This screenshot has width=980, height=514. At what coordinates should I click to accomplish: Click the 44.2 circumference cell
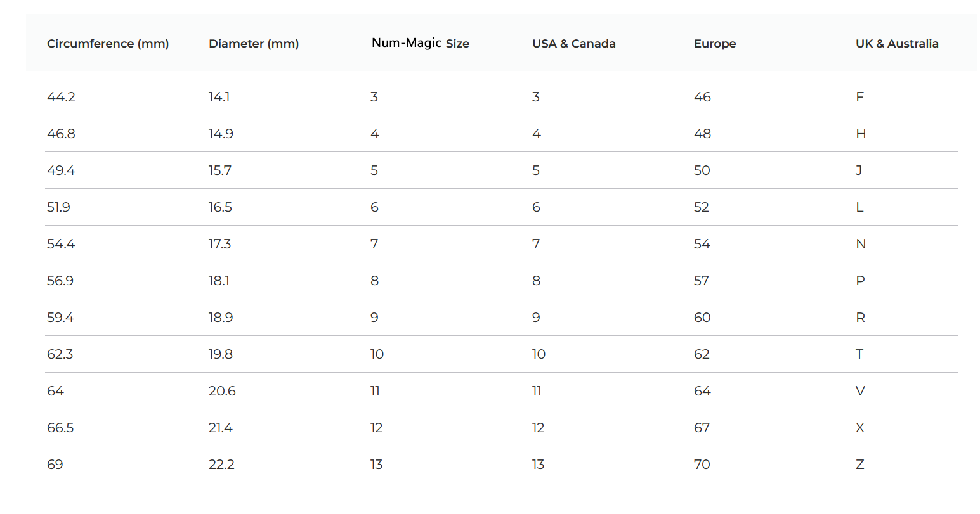pos(61,97)
